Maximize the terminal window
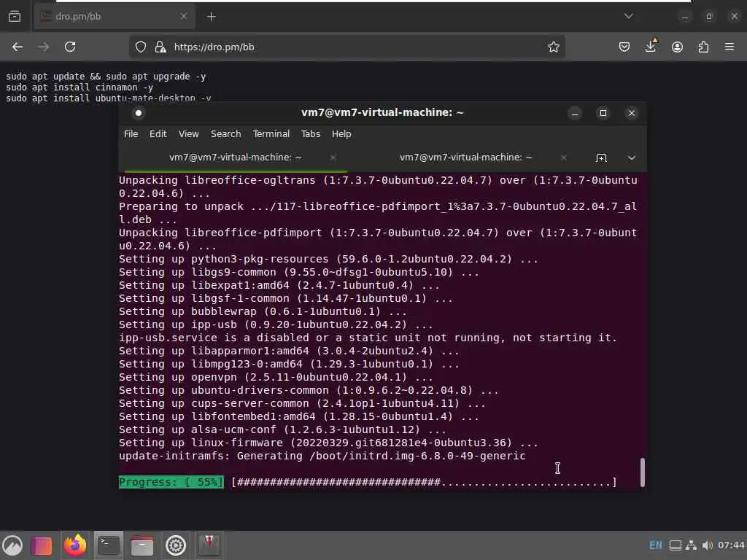Screen dimensions: 747x560 603,113
